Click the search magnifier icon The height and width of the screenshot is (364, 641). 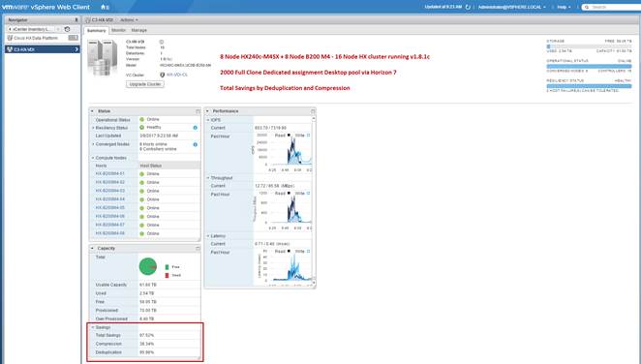point(587,7)
